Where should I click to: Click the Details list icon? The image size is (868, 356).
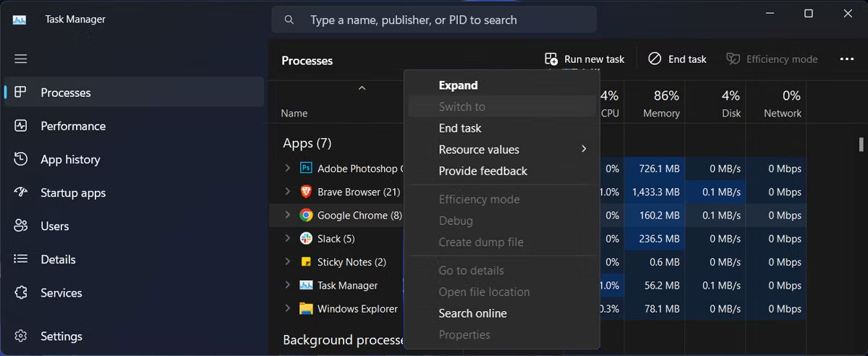tap(20, 259)
